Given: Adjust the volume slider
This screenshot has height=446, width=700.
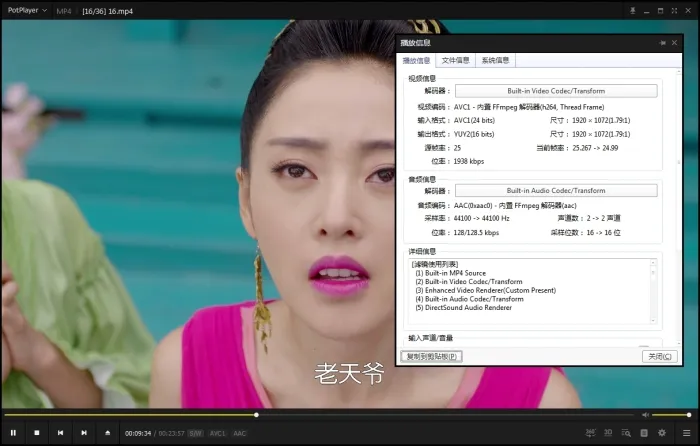Looking at the screenshot, I should 671,415.
